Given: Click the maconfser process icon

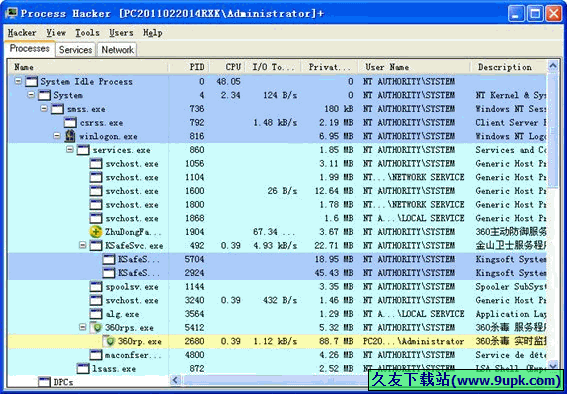Looking at the screenshot, I should [96, 355].
